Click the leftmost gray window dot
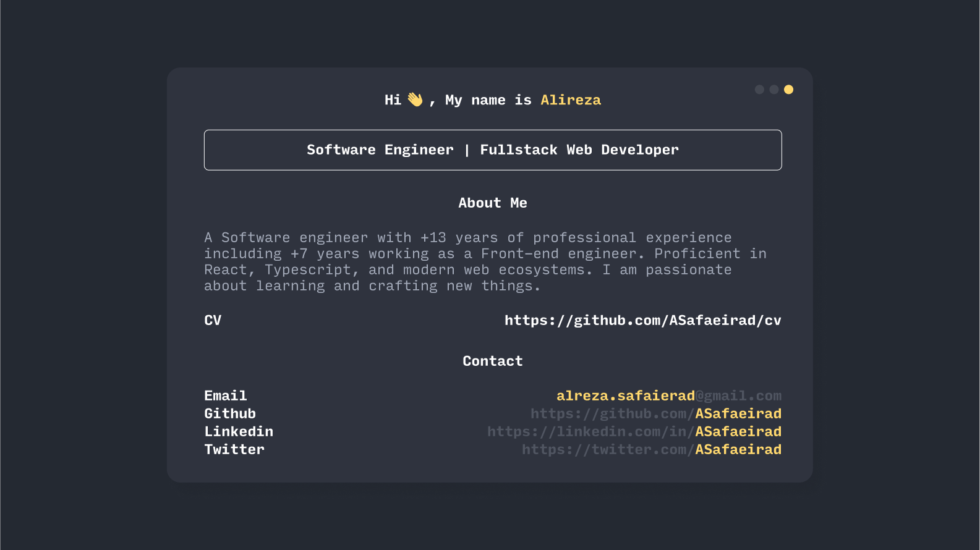 [x=759, y=90]
